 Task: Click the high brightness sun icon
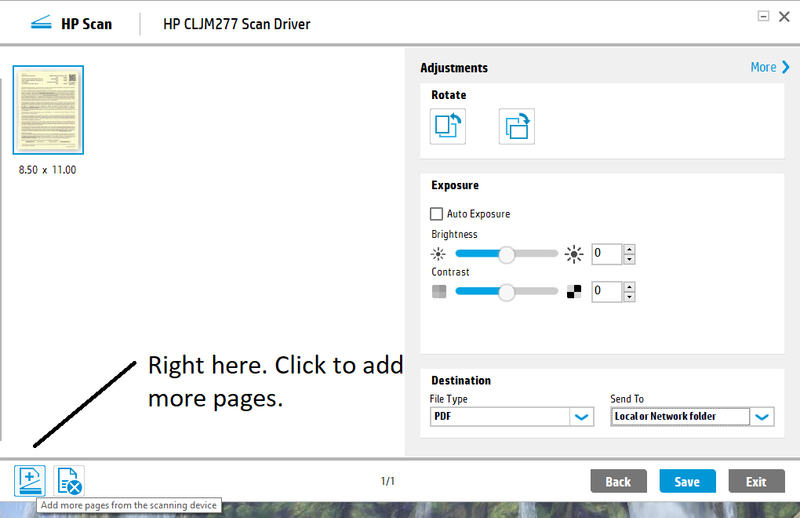point(573,254)
